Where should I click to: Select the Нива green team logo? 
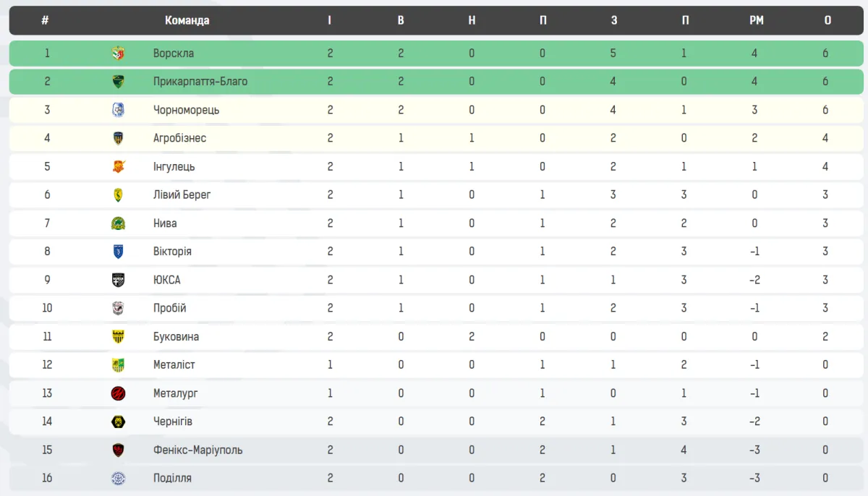[x=118, y=223]
